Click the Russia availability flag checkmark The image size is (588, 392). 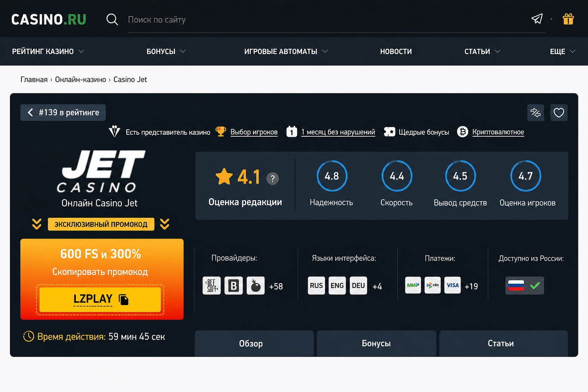pyautogui.click(x=524, y=286)
